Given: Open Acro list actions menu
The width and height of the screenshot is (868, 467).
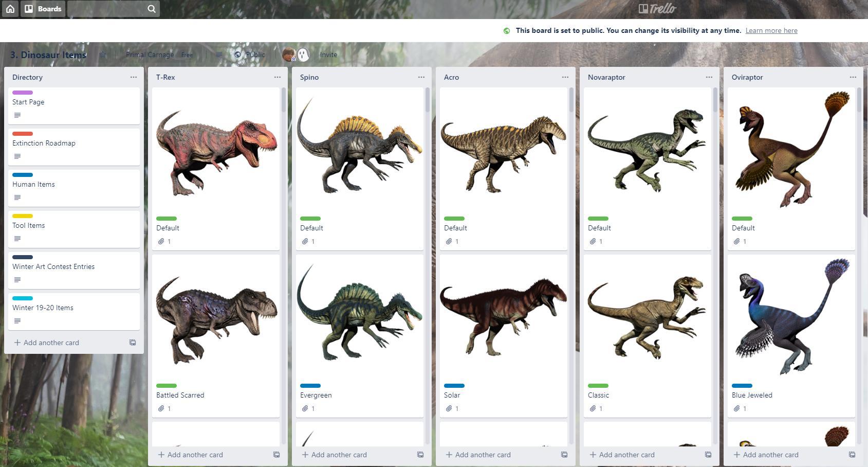Looking at the screenshot, I should coord(565,77).
